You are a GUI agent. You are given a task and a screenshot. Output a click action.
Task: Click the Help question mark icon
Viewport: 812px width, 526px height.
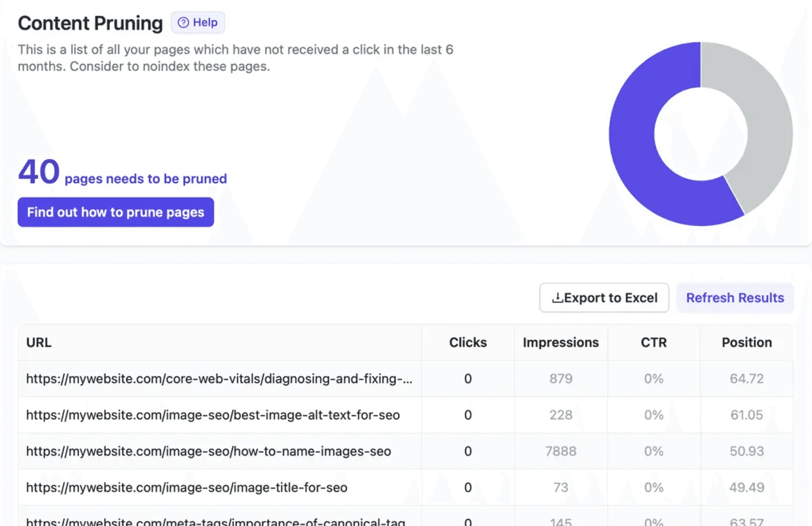click(183, 23)
